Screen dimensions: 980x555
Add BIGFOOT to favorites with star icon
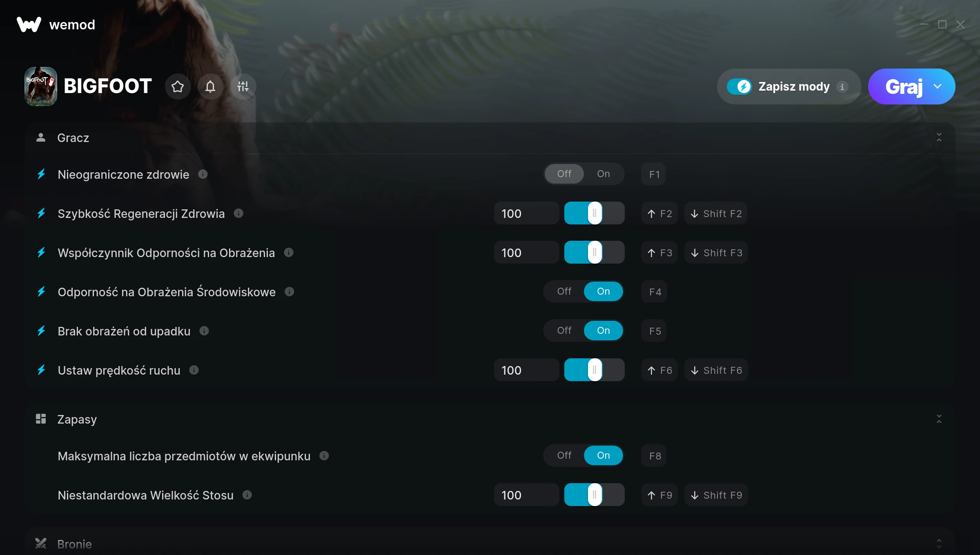click(x=178, y=87)
